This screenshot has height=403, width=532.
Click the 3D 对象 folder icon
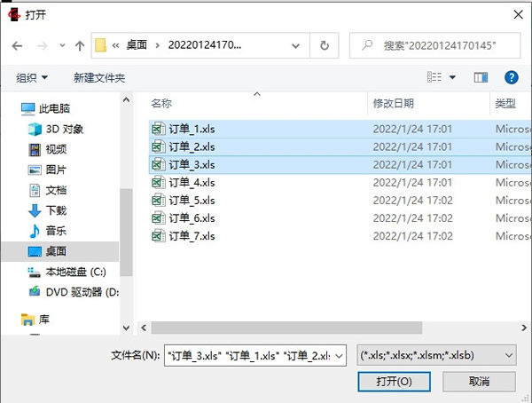(x=35, y=129)
